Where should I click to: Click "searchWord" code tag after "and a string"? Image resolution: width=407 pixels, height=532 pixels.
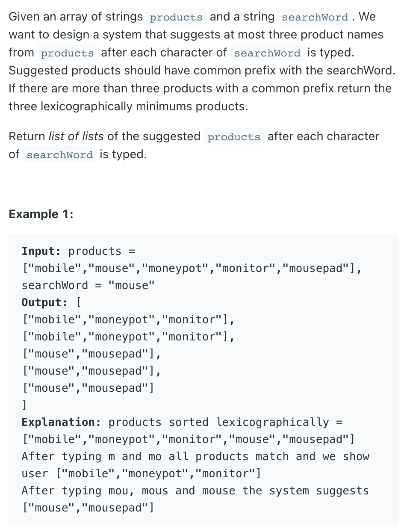tap(315, 17)
